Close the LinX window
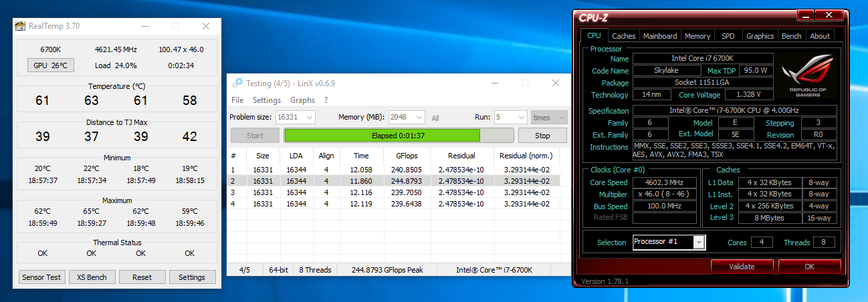Viewport: 868px width, 302px height. 556,83
